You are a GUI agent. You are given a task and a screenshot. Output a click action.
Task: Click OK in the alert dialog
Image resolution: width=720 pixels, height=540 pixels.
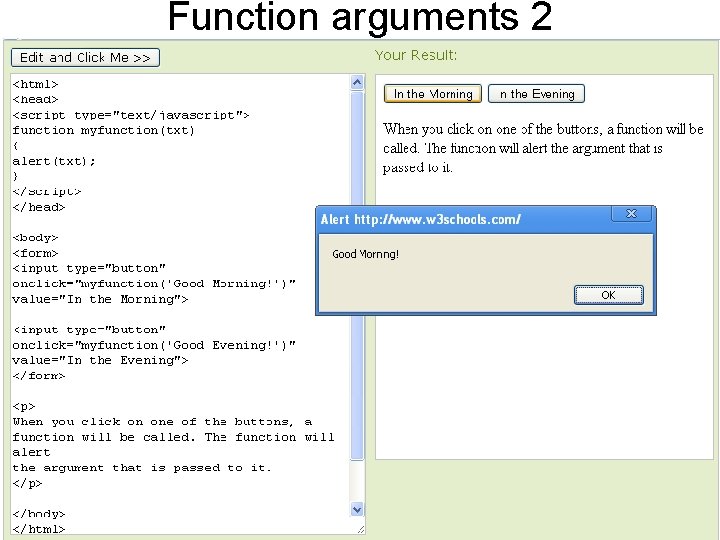608,295
